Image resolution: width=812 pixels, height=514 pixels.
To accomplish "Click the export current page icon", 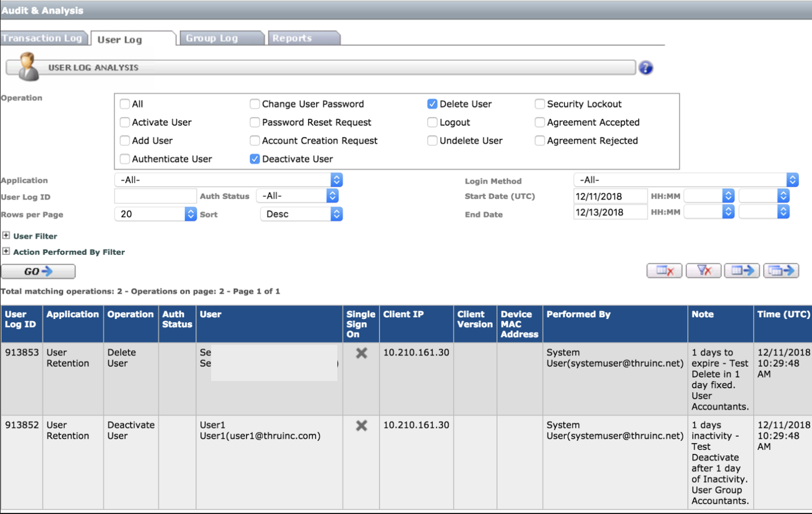I will [742, 271].
